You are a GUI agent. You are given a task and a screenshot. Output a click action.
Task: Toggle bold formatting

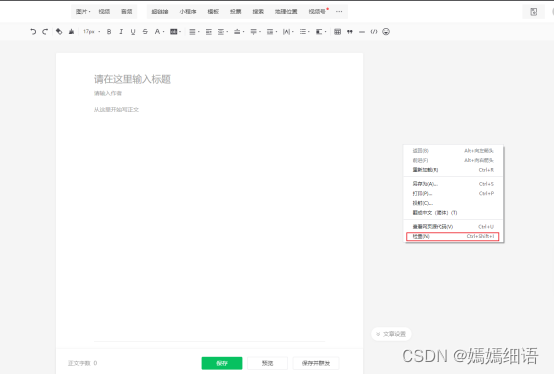[109, 32]
